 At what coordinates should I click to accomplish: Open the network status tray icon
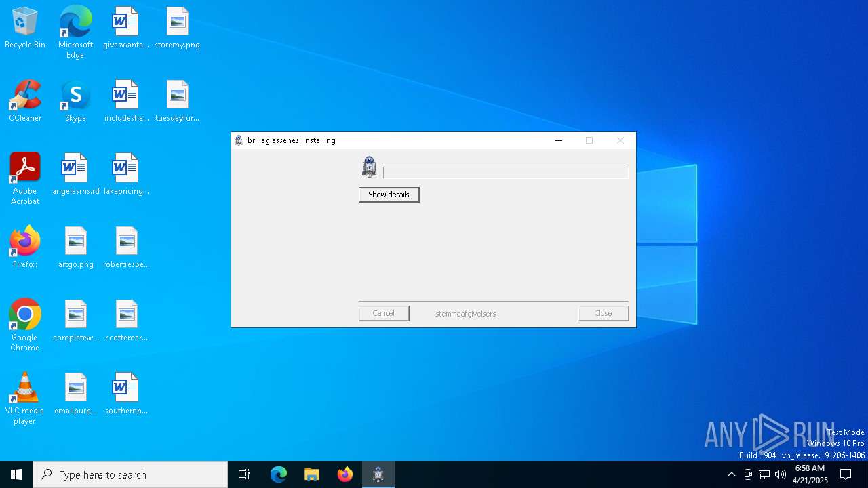tap(764, 474)
